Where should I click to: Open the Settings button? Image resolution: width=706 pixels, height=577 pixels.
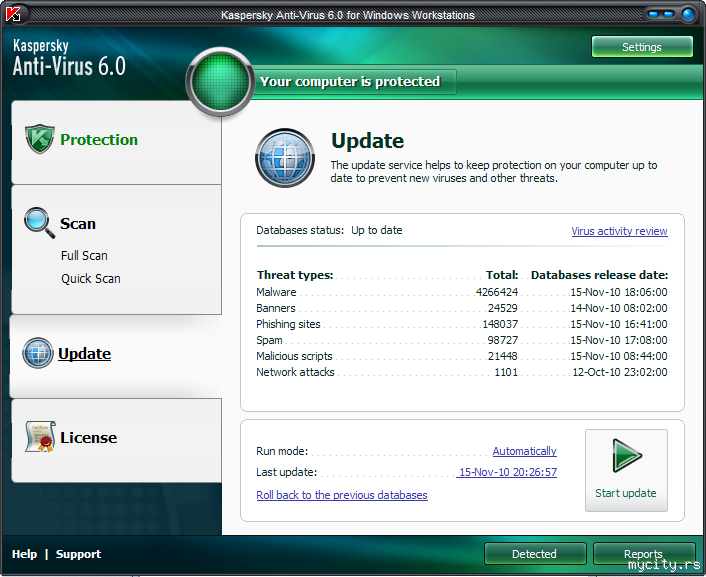(642, 47)
